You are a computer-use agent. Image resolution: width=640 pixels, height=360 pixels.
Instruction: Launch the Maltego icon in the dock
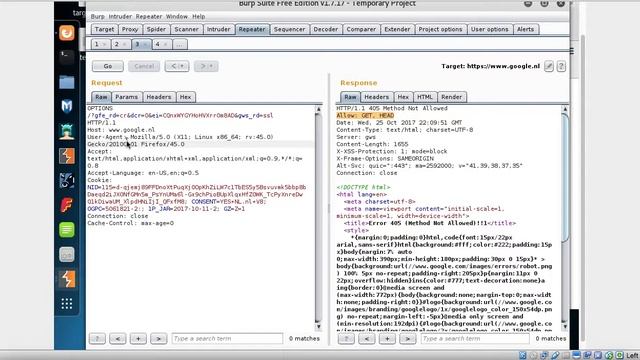67,106
